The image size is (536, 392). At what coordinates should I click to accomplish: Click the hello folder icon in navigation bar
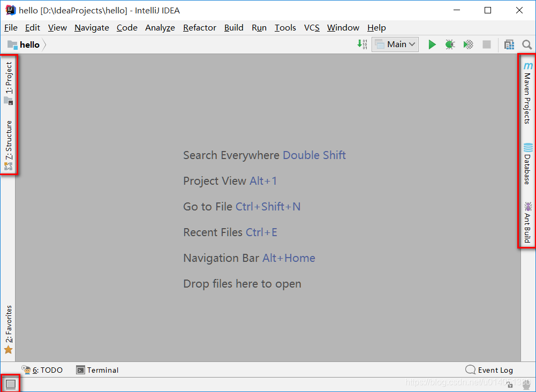[12, 45]
